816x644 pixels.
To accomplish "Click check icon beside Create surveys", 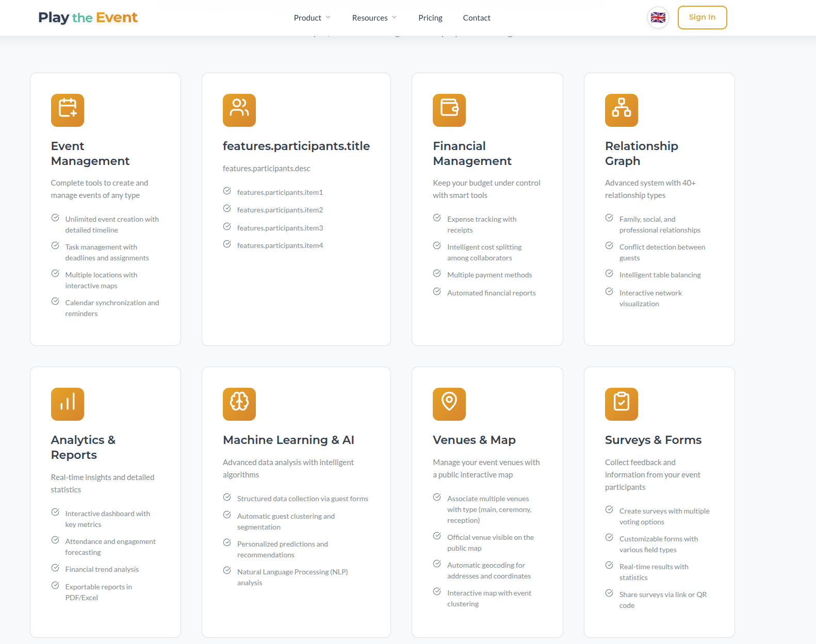I will point(609,509).
